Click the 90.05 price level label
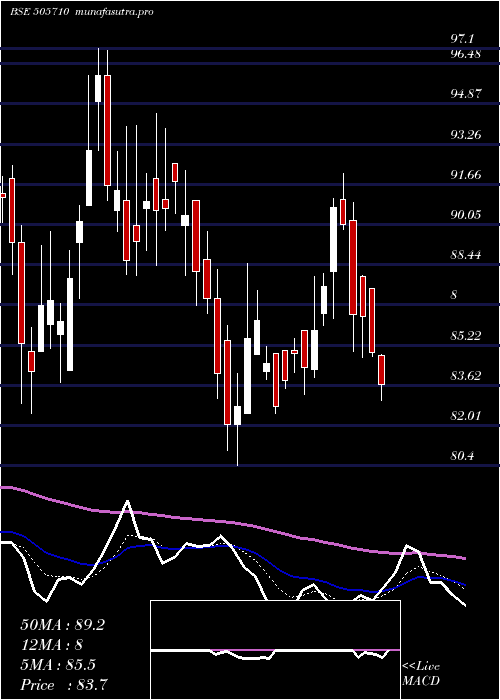 pyautogui.click(x=466, y=214)
